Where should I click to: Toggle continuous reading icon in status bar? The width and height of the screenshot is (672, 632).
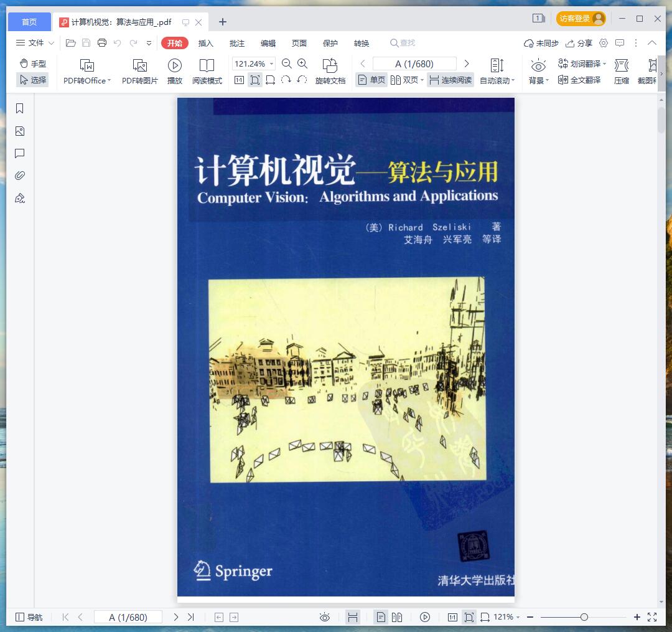353,617
